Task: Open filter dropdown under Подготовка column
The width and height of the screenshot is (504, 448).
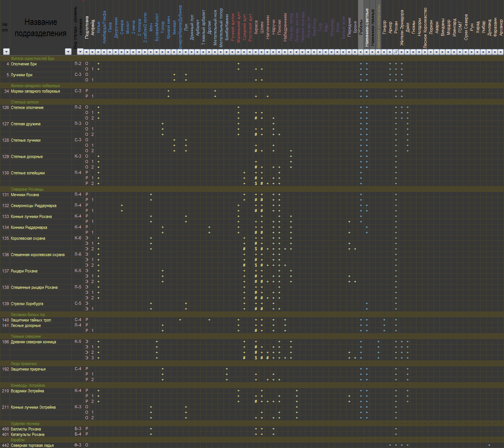Action: point(86,52)
